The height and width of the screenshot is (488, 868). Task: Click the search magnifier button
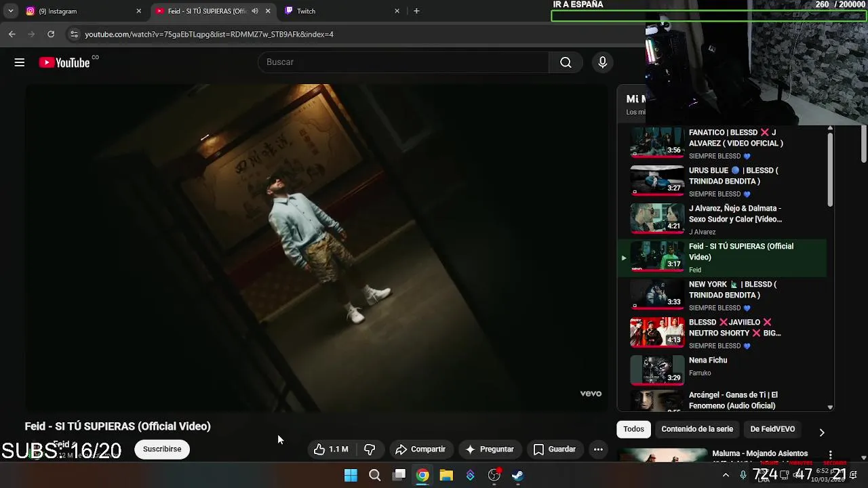(x=566, y=62)
